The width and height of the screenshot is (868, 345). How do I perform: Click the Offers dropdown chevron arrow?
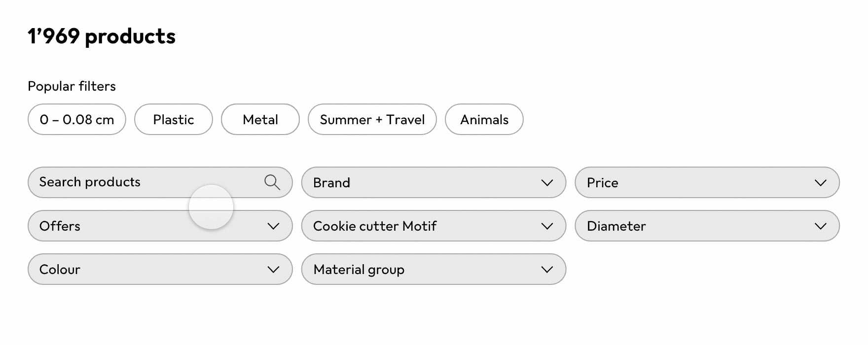point(273,226)
